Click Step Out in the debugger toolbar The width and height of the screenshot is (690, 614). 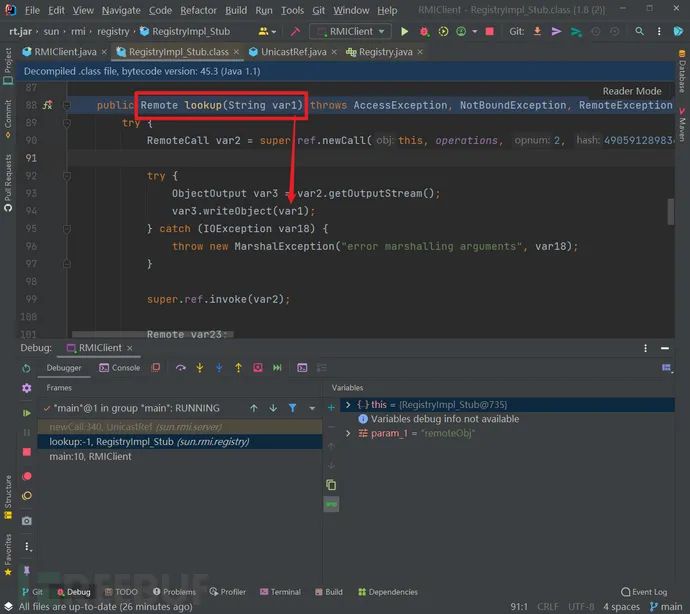tap(238, 368)
